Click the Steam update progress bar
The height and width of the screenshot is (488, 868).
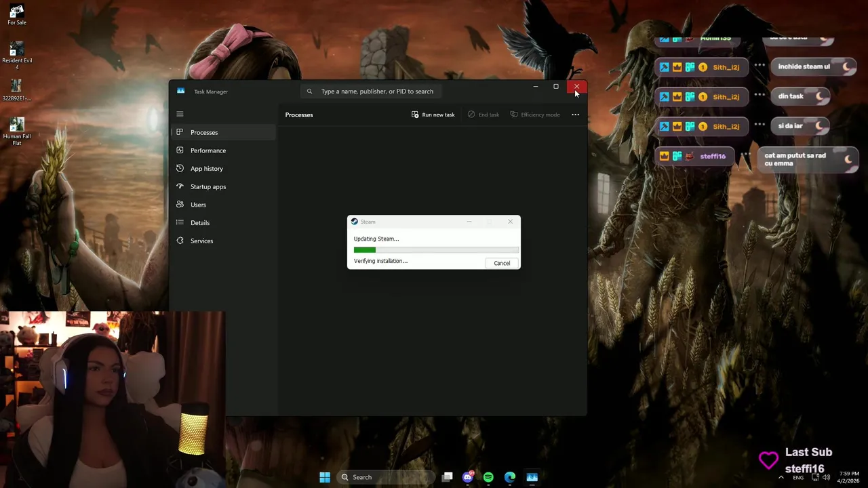click(436, 250)
